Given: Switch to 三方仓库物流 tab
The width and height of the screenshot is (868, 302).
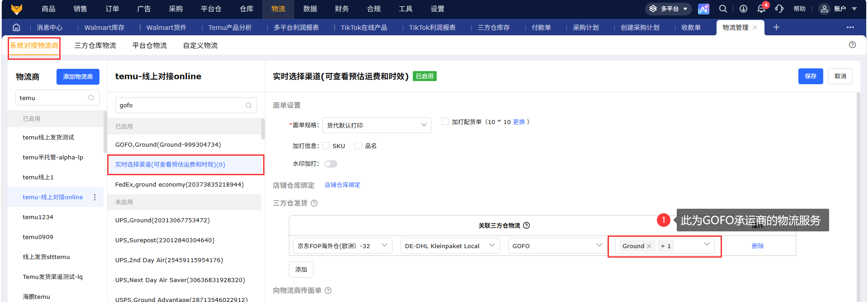Looking at the screenshot, I should click(95, 45).
